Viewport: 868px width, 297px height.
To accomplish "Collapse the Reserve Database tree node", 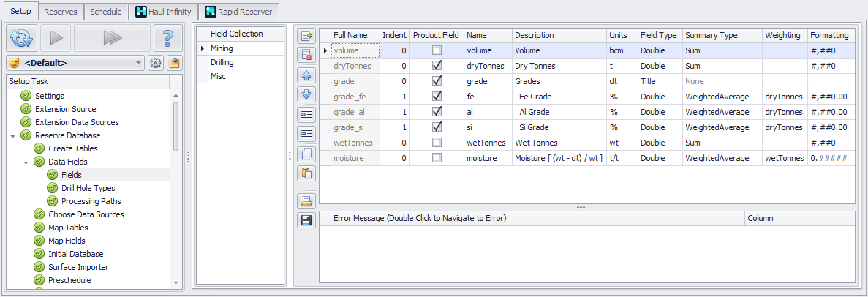I will pyautogui.click(x=13, y=135).
